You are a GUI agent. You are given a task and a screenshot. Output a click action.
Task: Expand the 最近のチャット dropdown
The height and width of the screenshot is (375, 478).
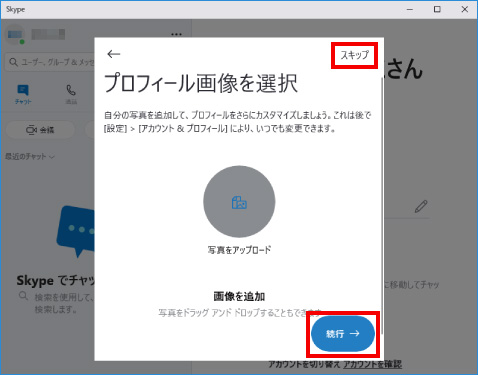(x=29, y=156)
